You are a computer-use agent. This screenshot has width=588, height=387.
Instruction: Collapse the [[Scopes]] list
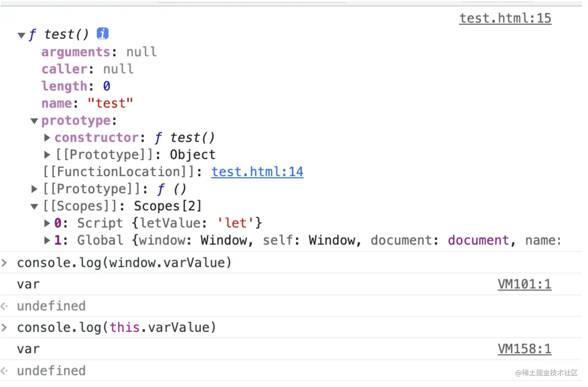(x=34, y=206)
